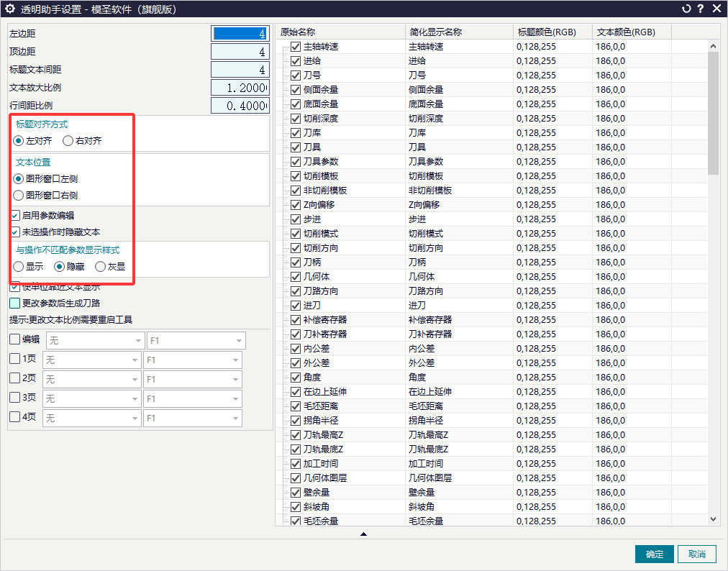Screen dimensions: 728x571
Task: Click the 左边距 input field
Action: 240,33
